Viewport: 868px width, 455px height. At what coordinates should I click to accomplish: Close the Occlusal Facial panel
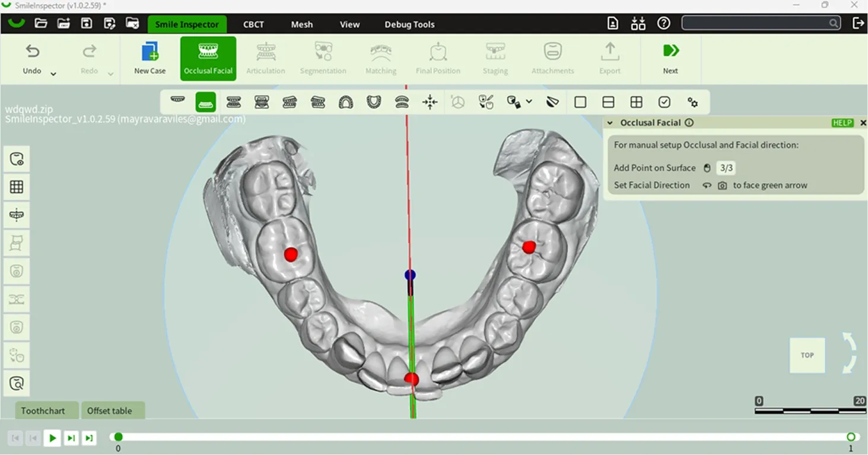[x=863, y=123]
